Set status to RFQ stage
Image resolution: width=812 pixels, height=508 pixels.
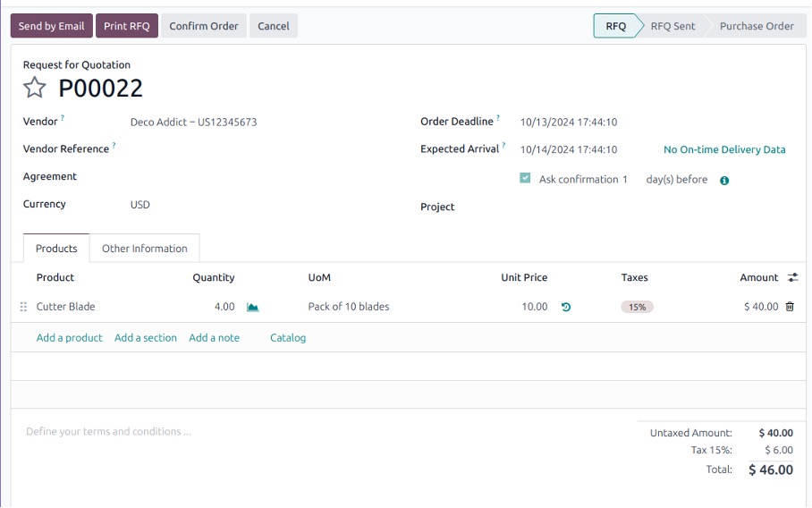click(x=616, y=26)
